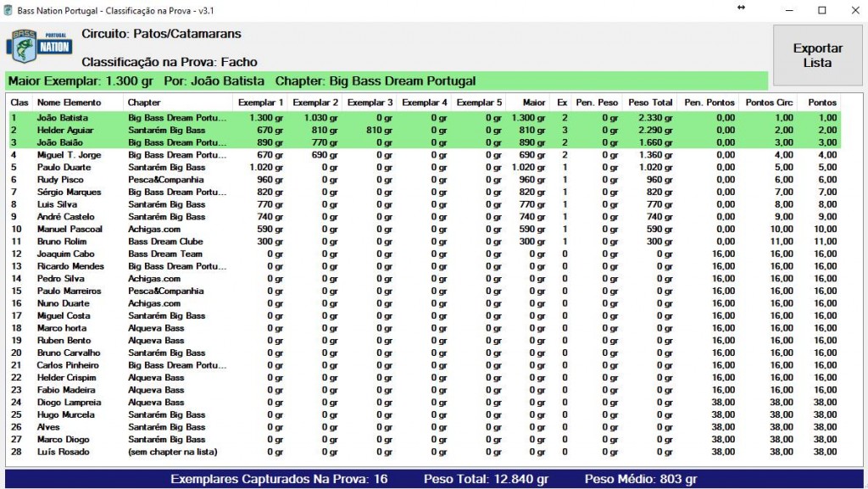Select the Paulo Duarte row
868x489 pixels.
(425, 167)
